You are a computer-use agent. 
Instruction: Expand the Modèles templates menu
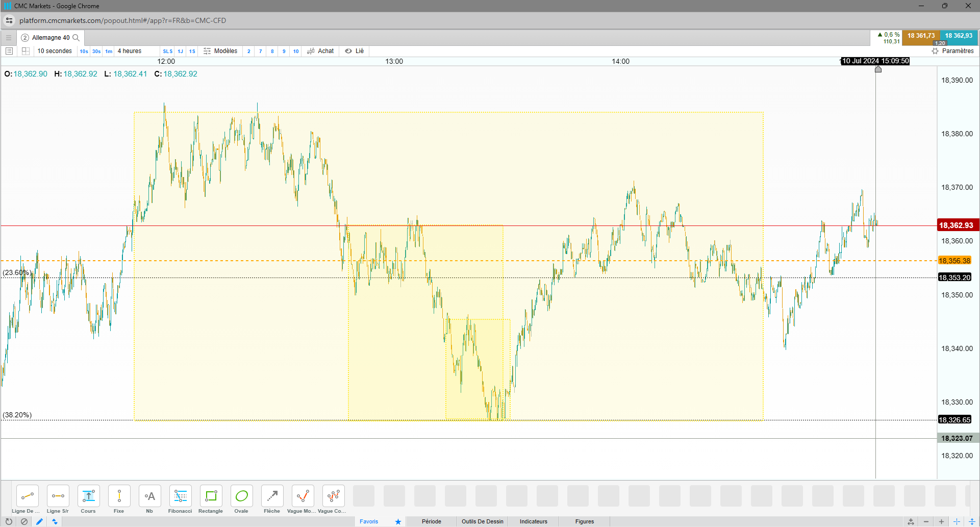click(x=220, y=51)
